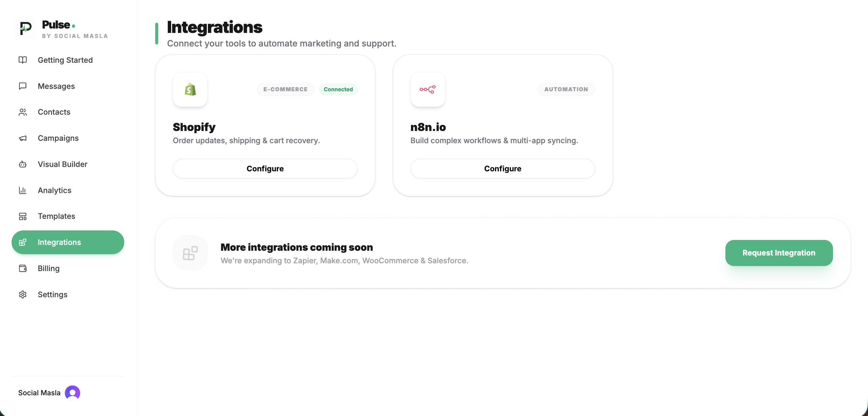
Task: Open the Social Masla profile avatar
Action: click(72, 393)
